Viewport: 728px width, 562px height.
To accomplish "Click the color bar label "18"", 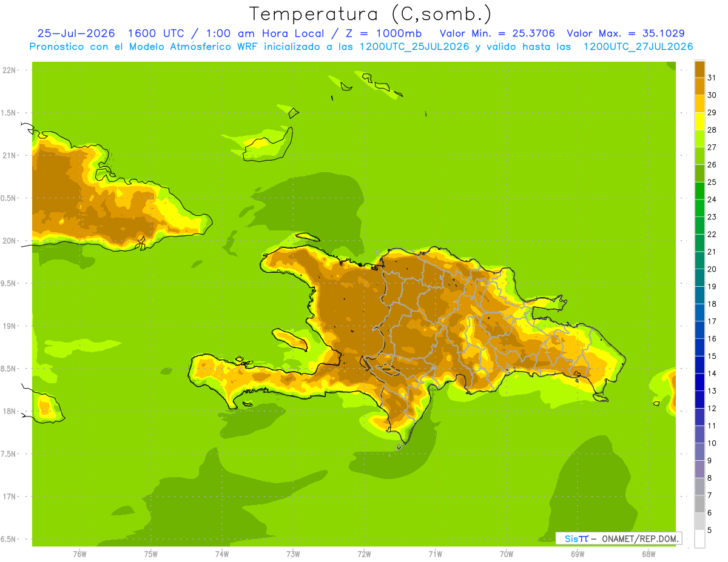I will click(712, 304).
